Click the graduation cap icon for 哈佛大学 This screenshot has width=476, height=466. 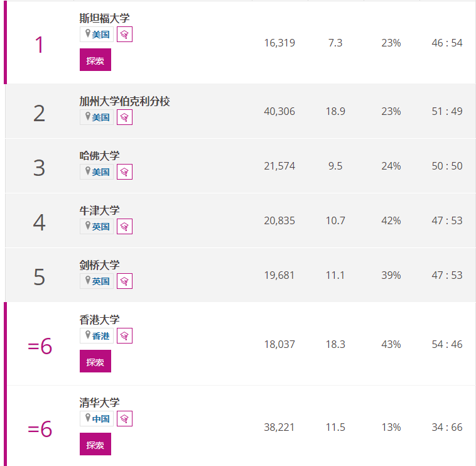[124, 172]
